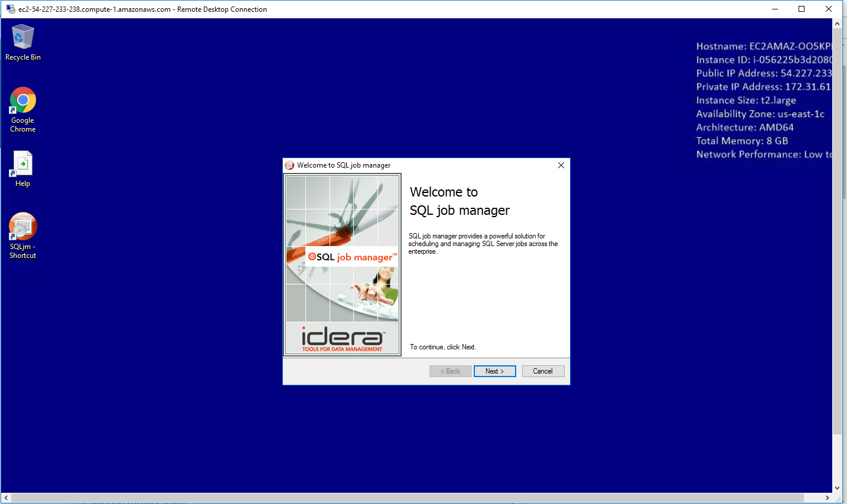
Task: Open the Recycle Bin desktop icon
Action: (x=22, y=37)
